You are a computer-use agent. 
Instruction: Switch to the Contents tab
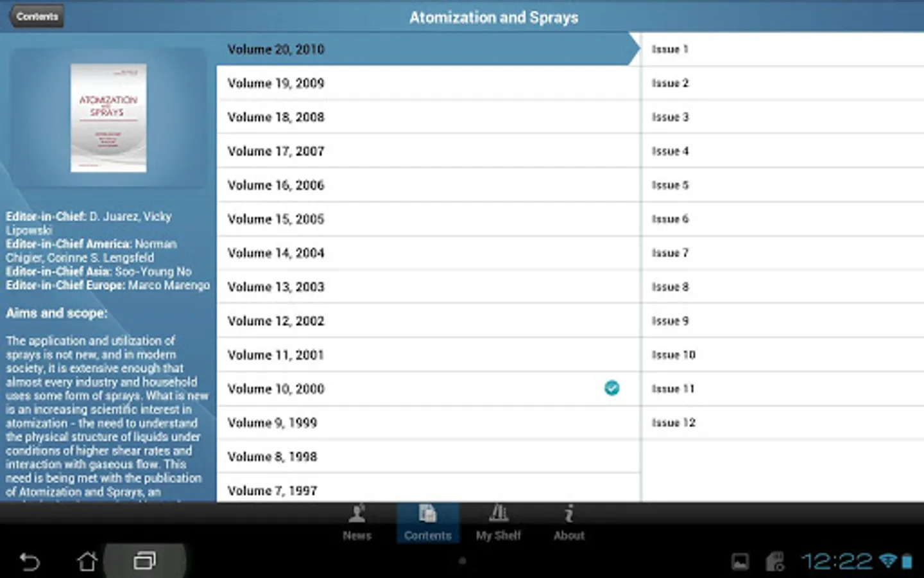(x=427, y=523)
